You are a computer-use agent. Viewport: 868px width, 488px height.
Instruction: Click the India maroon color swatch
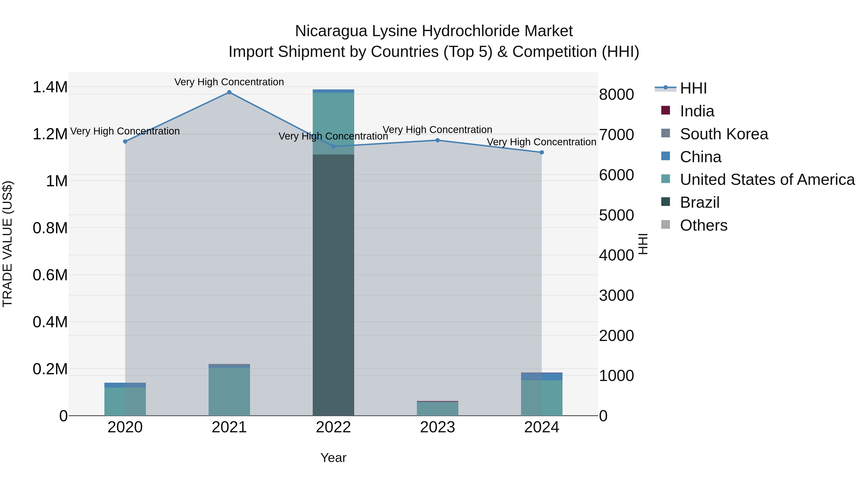tap(665, 110)
